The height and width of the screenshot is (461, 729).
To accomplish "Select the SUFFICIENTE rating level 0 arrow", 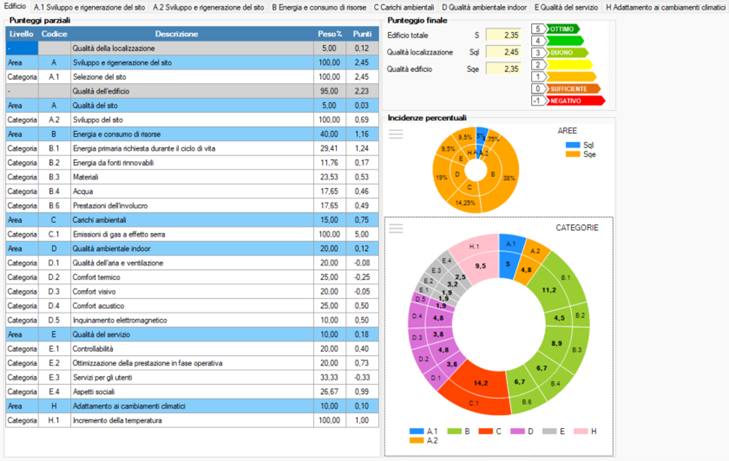I will (x=573, y=89).
